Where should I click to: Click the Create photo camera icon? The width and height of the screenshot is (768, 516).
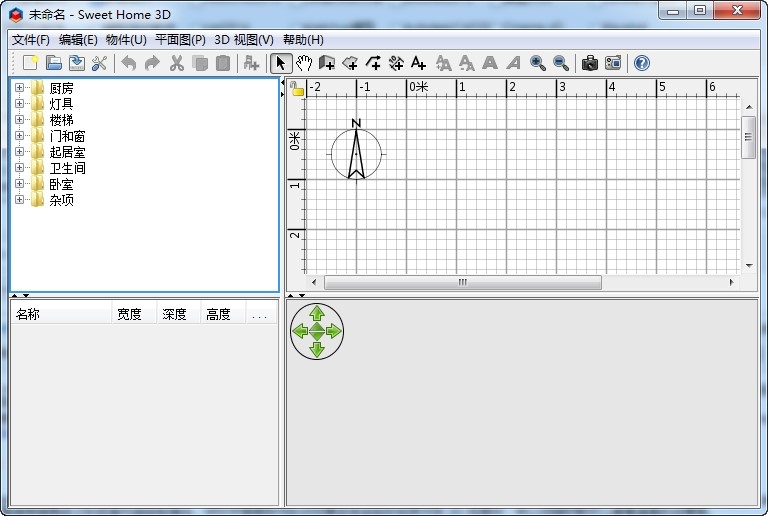pos(590,63)
